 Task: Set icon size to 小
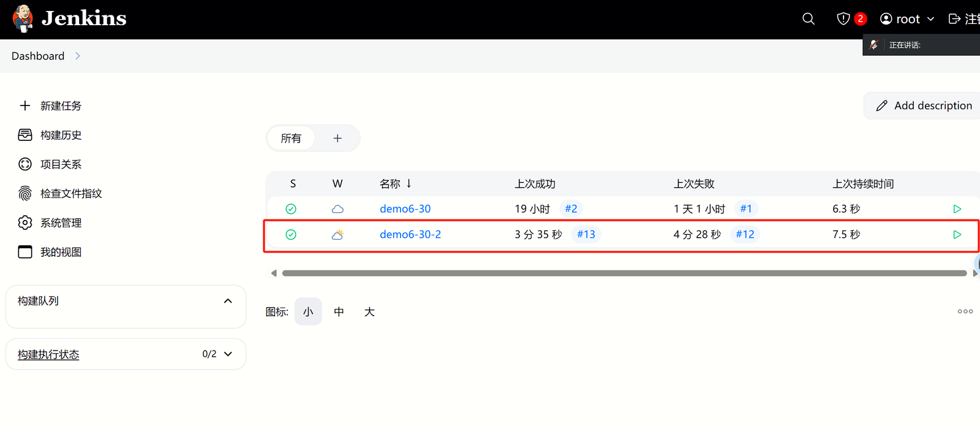[x=308, y=311]
